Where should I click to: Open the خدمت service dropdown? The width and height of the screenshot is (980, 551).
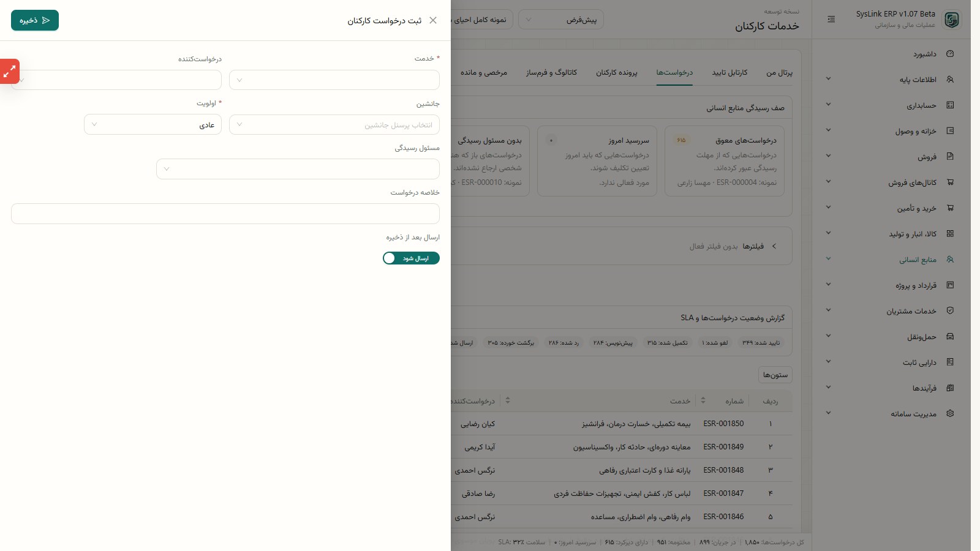[x=334, y=80]
